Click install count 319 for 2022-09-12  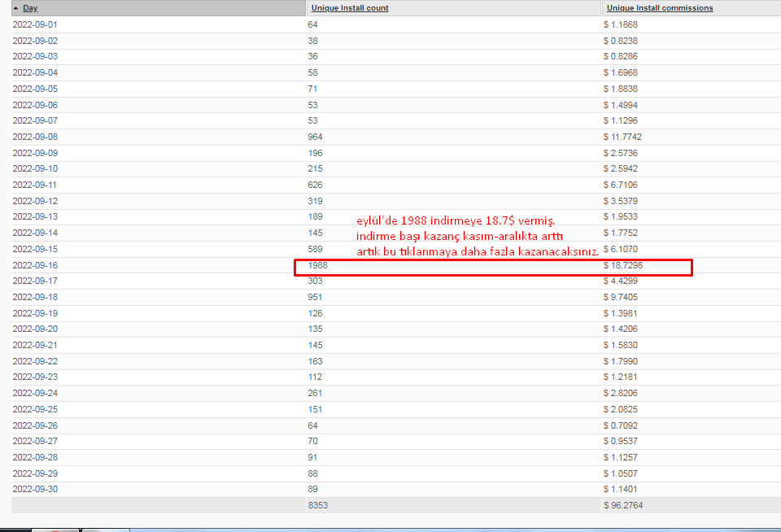(x=315, y=201)
